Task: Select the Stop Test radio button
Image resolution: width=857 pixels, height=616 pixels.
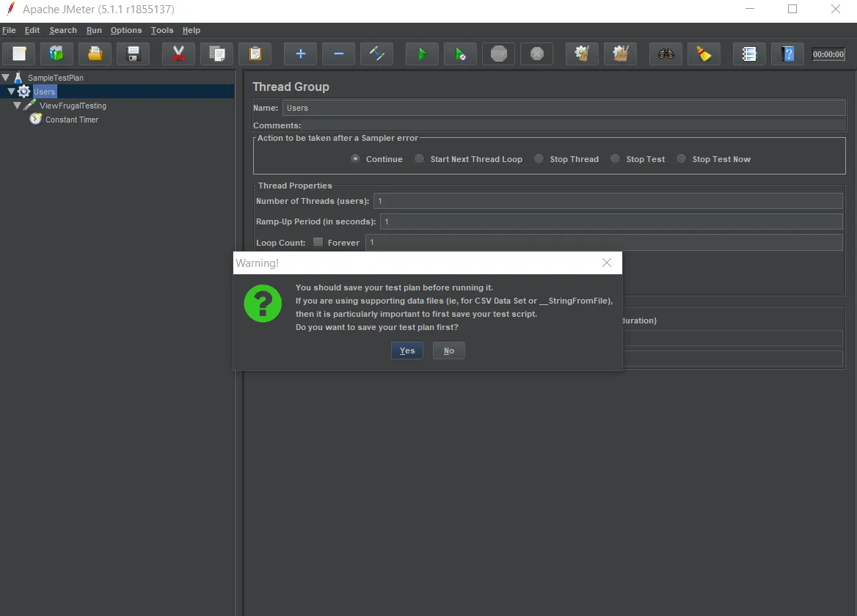Action: (x=616, y=159)
